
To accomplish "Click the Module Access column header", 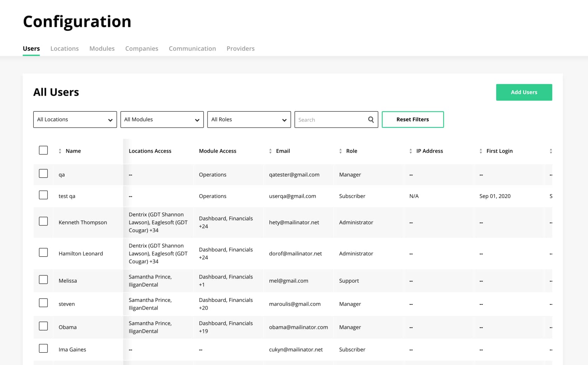I will 218,151.
